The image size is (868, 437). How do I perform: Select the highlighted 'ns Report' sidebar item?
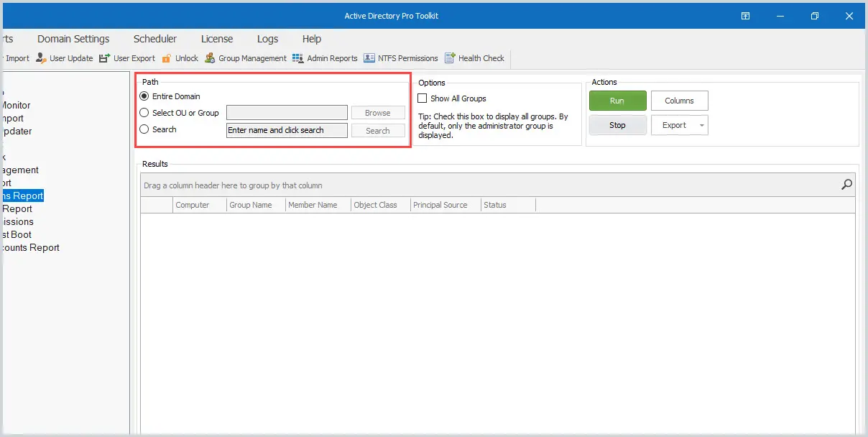22,195
